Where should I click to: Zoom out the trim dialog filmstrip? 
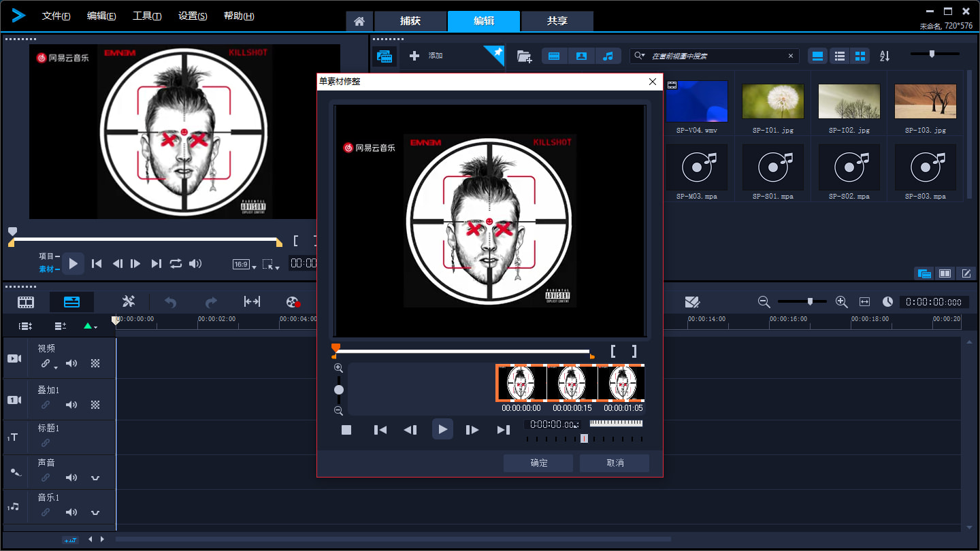coord(338,411)
